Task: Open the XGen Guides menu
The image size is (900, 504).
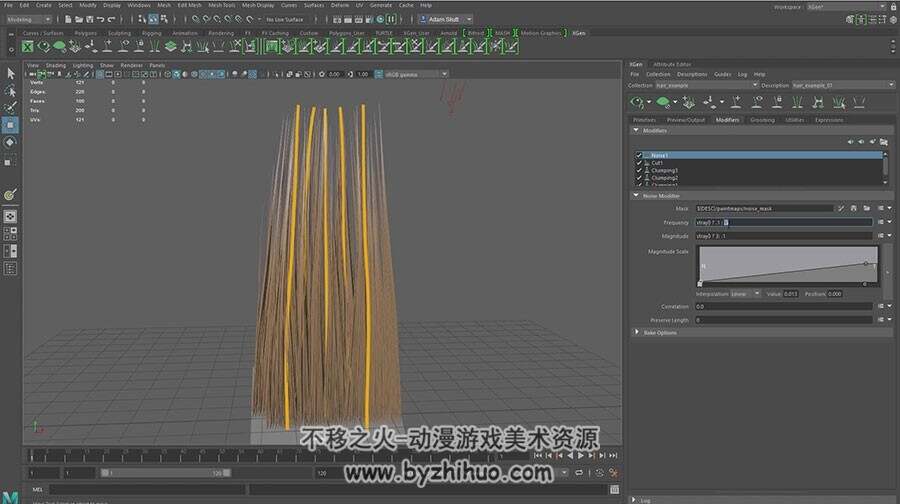Action: [722, 75]
